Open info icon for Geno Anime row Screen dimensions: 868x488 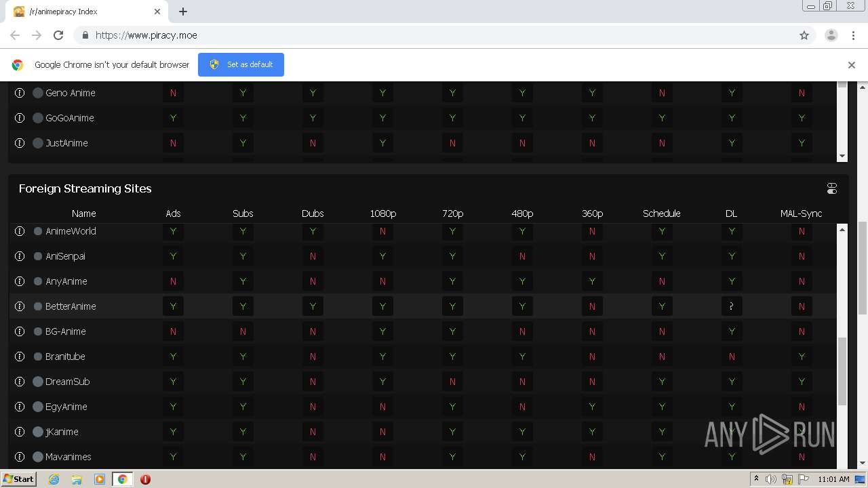[20, 93]
